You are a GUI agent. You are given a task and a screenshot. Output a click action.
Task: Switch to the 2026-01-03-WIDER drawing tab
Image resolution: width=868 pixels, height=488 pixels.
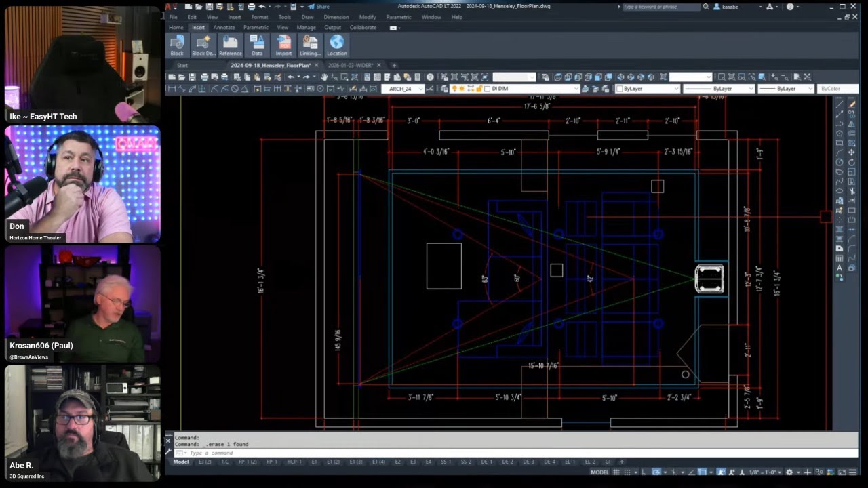pos(351,66)
